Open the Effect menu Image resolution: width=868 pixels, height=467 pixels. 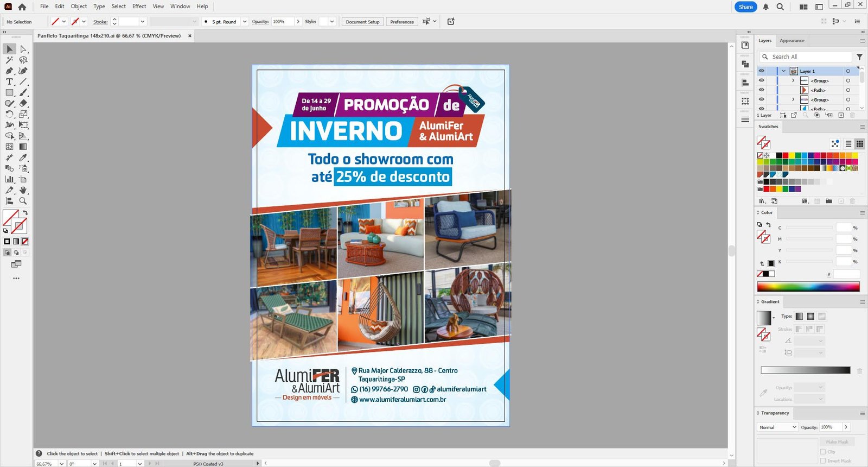139,7
